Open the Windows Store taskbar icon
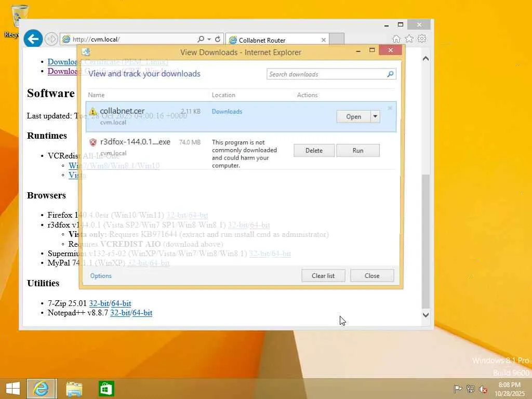Screen dimensions: 532x399 106,389
